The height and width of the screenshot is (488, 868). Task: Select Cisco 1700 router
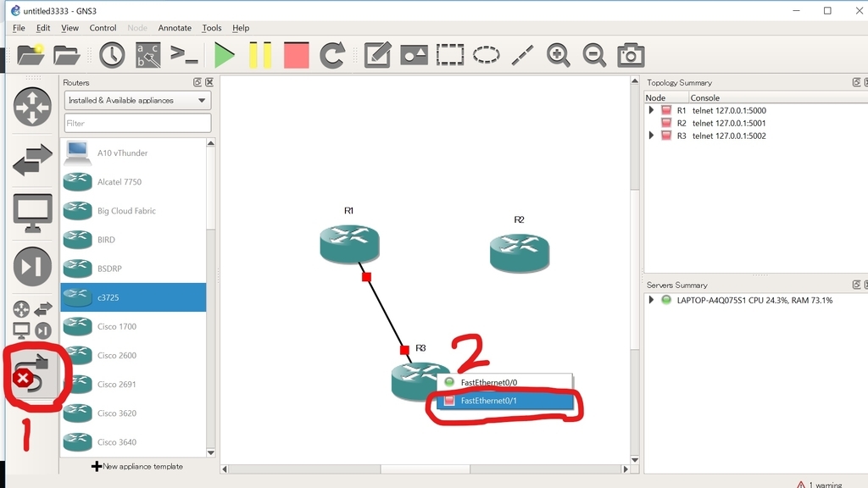coord(133,326)
